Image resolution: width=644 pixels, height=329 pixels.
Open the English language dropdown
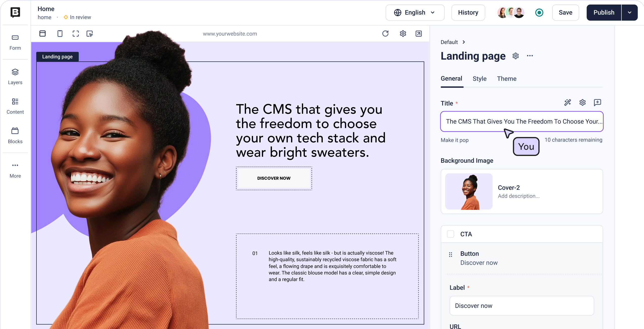pyautogui.click(x=415, y=13)
